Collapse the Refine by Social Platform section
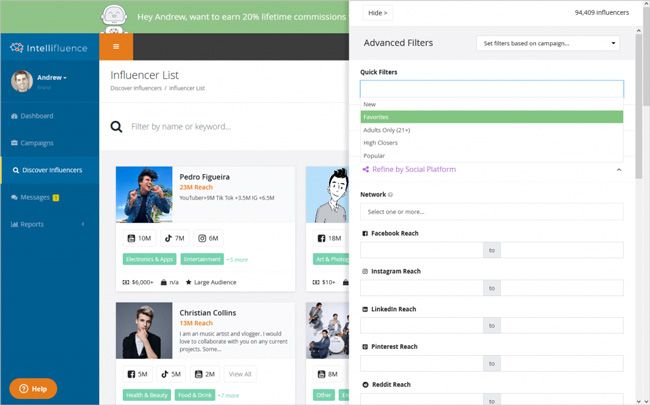650x405 pixels. click(x=619, y=170)
